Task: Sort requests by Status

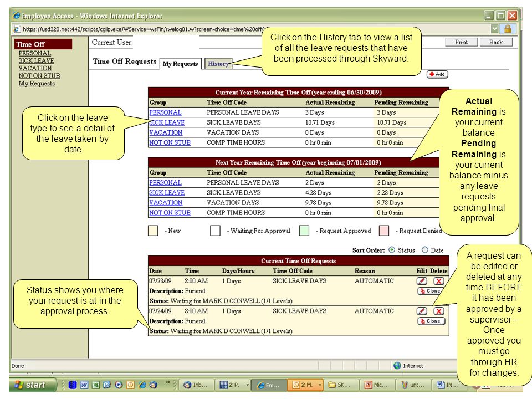Action: click(392, 250)
